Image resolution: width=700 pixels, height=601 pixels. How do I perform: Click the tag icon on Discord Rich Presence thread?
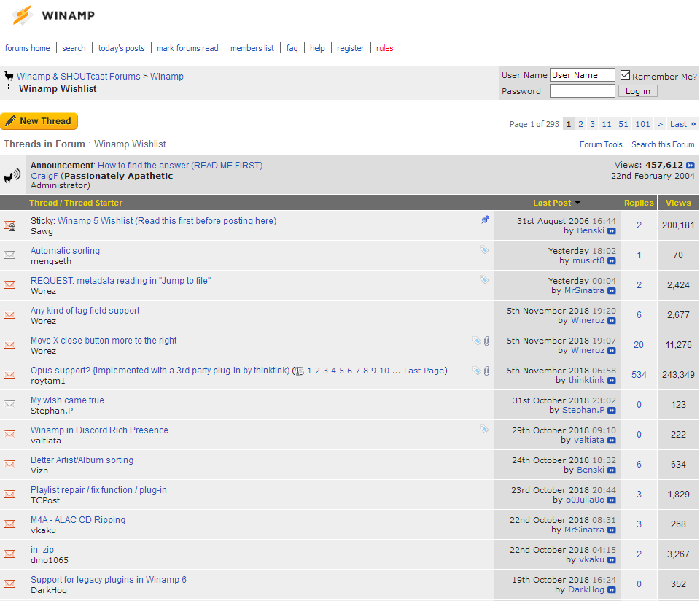pos(484,429)
